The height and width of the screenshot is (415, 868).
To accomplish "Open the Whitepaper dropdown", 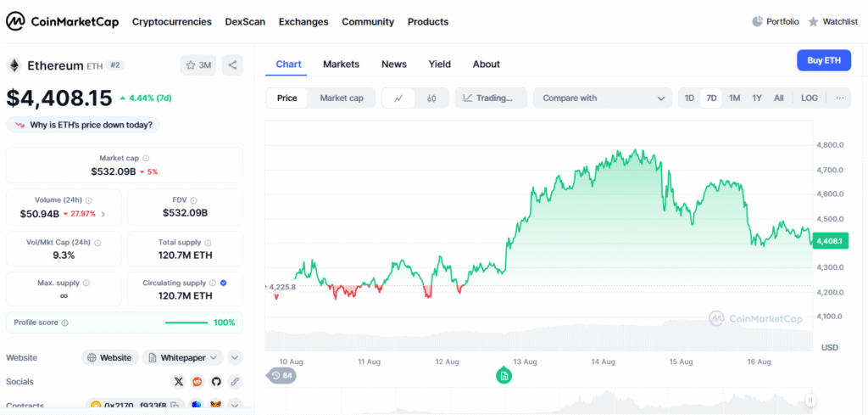I will (x=182, y=358).
